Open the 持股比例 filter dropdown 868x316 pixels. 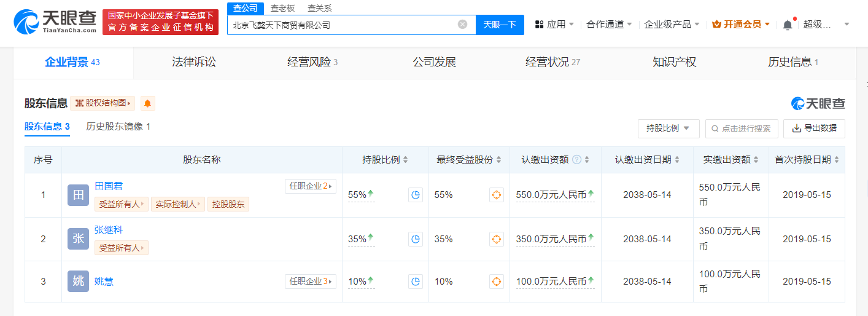(x=668, y=128)
